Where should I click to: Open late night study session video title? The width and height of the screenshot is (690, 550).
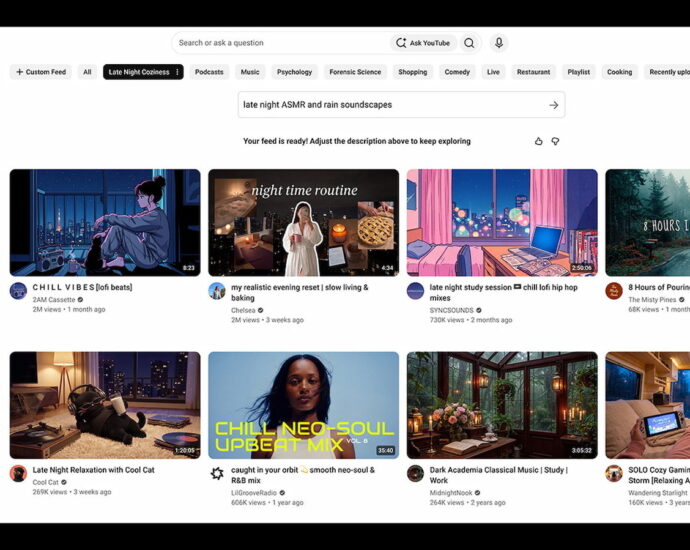503,293
